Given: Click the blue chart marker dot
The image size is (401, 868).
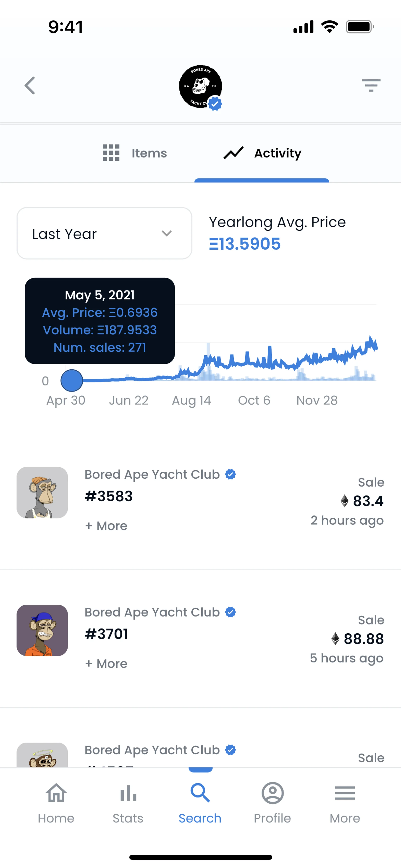Looking at the screenshot, I should 72,380.
